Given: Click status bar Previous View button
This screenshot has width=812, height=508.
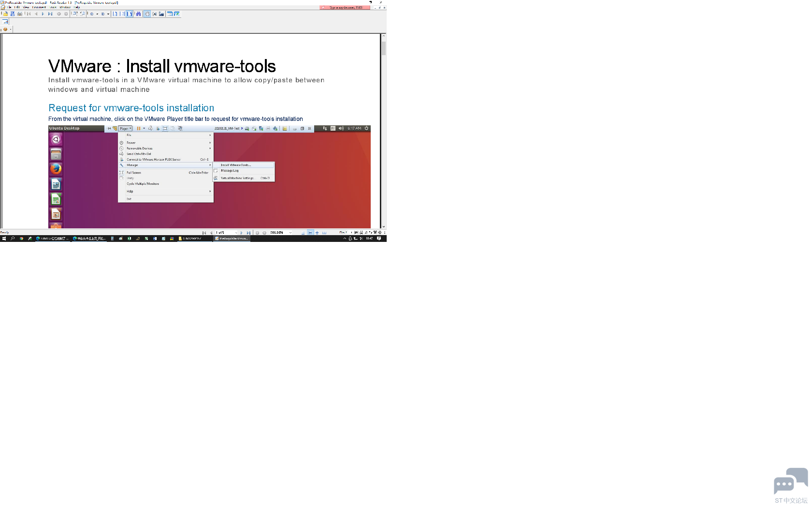Looking at the screenshot, I should click(257, 233).
